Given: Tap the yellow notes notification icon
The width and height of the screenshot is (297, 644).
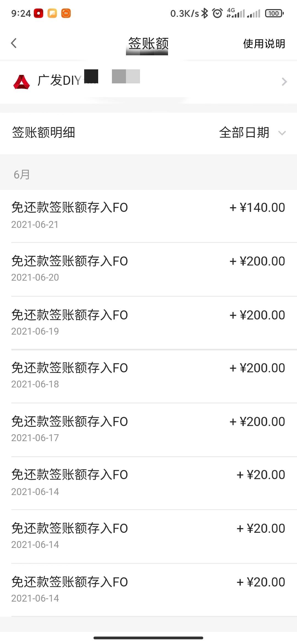Looking at the screenshot, I should tap(52, 13).
